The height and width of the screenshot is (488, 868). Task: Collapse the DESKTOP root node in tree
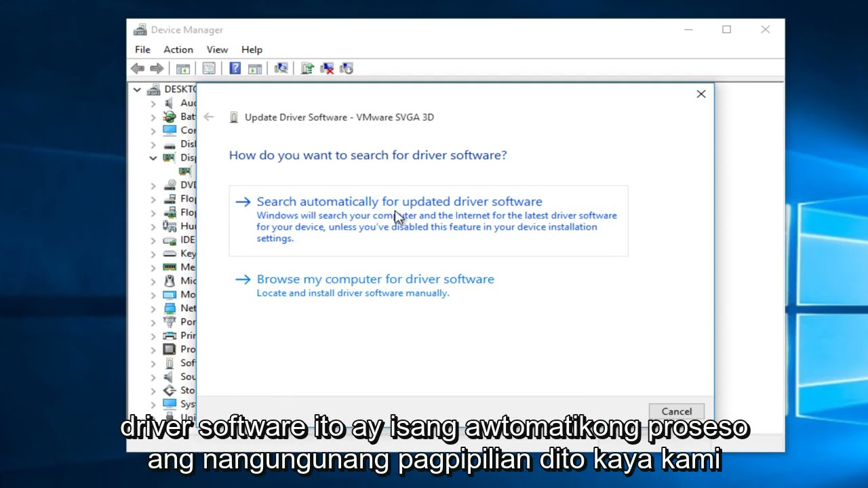(137, 89)
